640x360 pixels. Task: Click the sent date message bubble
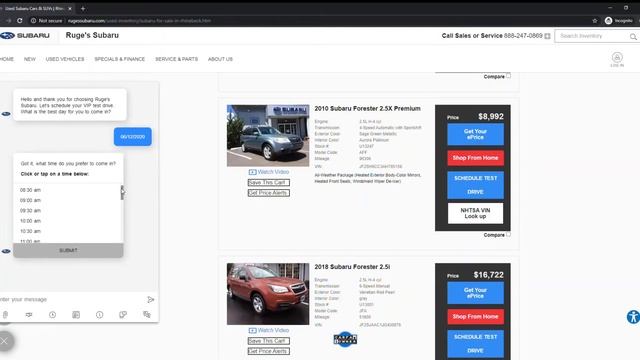coord(133,137)
